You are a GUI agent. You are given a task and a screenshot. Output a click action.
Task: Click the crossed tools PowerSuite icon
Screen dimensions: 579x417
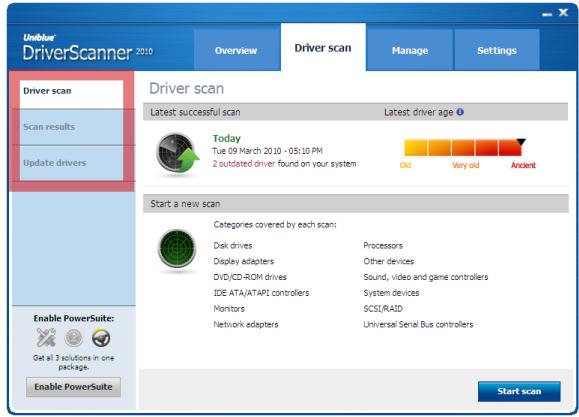pos(46,338)
